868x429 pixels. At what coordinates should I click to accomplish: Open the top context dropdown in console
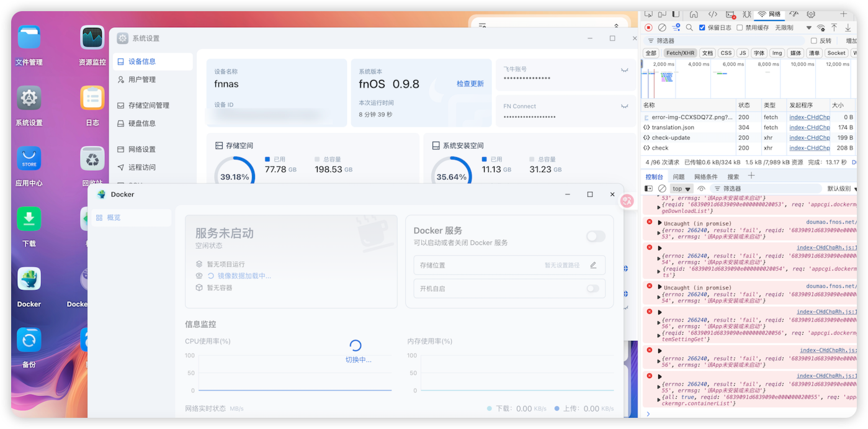(x=682, y=189)
